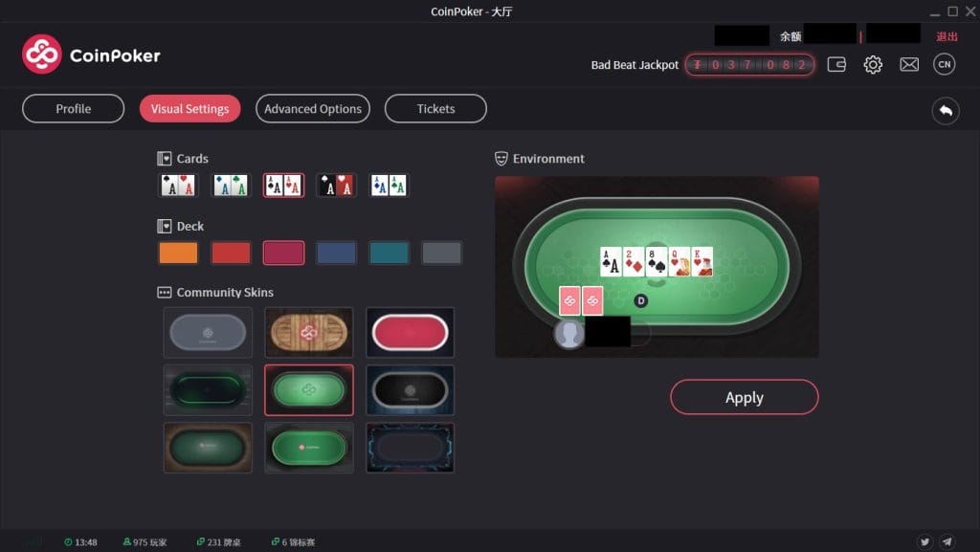Select the black-background card style

pos(336,186)
